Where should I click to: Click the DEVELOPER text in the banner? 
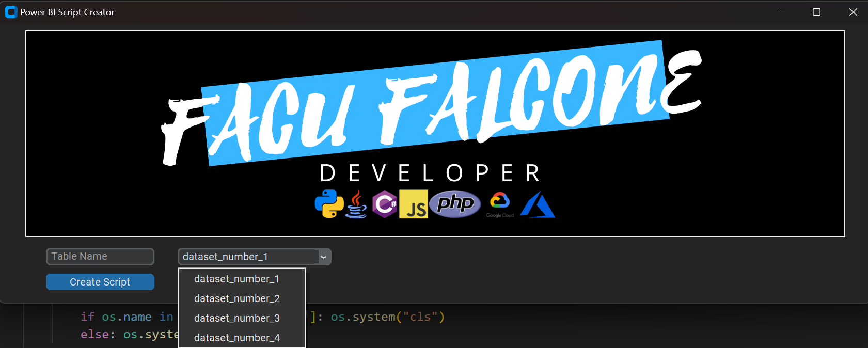click(430, 173)
